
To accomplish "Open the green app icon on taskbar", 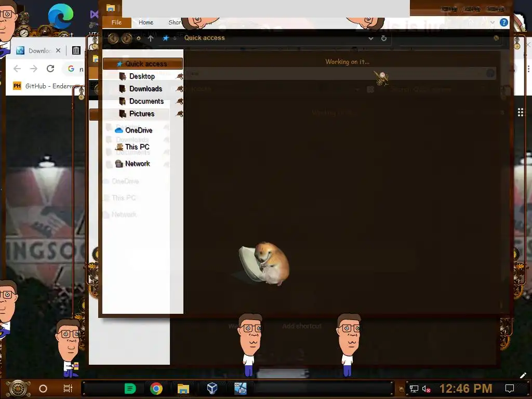I will click(x=130, y=389).
